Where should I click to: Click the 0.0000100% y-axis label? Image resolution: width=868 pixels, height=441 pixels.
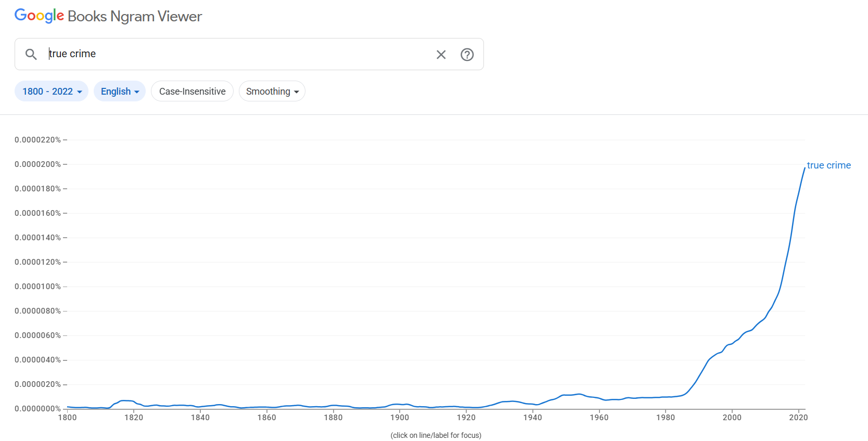[37, 287]
